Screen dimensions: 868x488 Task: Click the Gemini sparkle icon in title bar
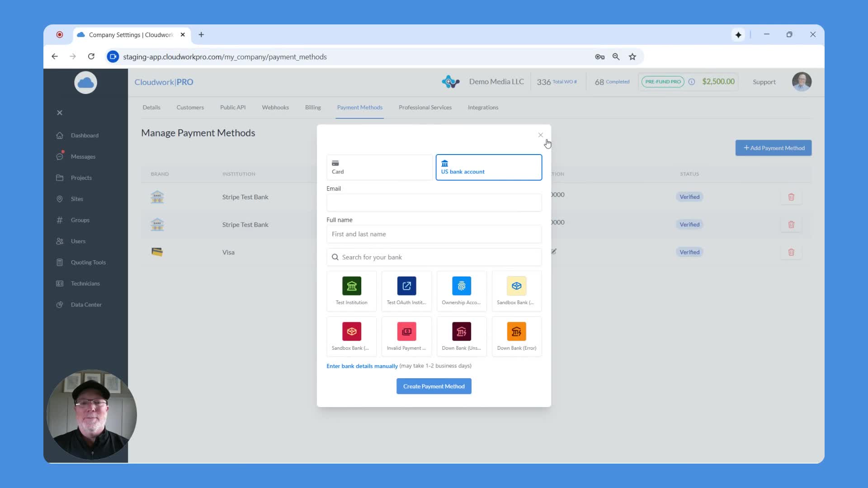tap(738, 35)
